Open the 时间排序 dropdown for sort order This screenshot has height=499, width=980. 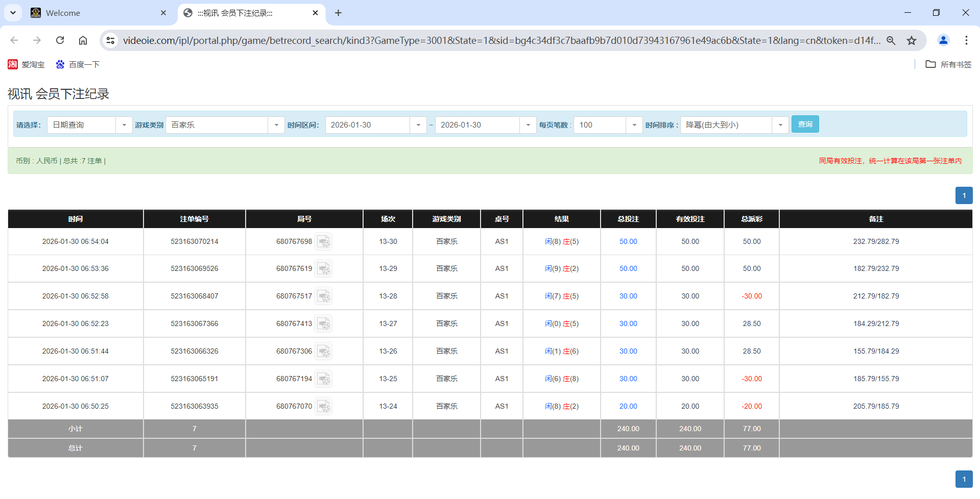(x=780, y=124)
